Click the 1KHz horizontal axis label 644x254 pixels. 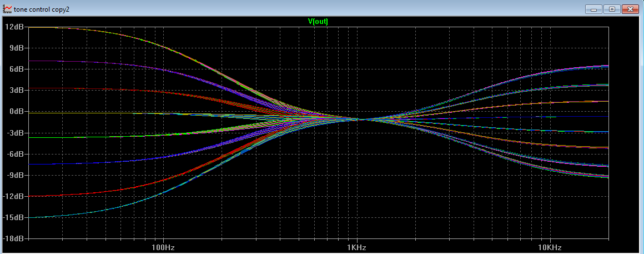click(356, 248)
